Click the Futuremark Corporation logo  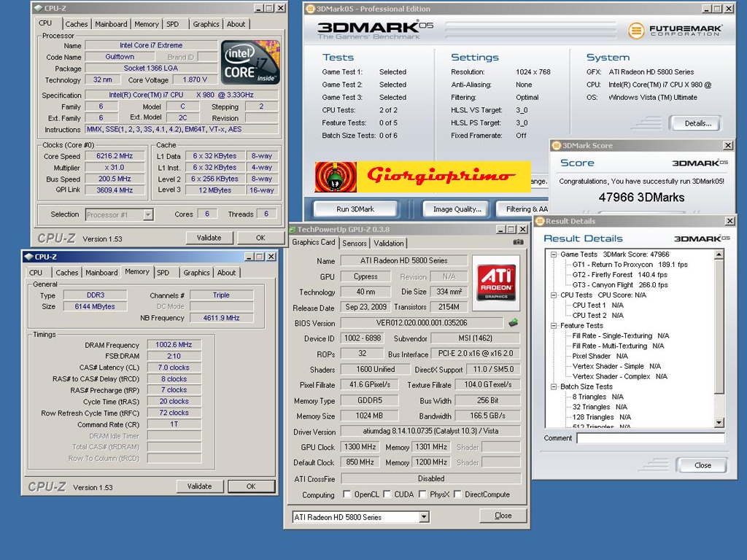click(x=674, y=31)
